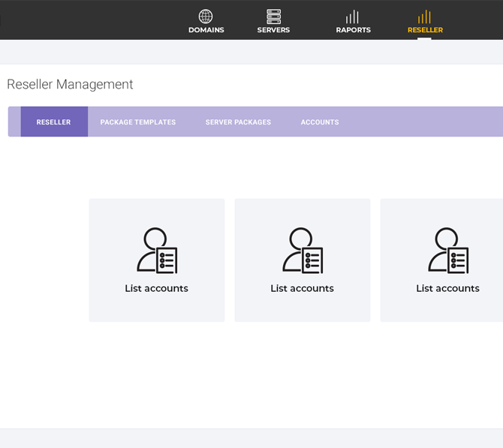Click the middle card's account list icon
Screen dimensions: 503x448
[x=303, y=251]
